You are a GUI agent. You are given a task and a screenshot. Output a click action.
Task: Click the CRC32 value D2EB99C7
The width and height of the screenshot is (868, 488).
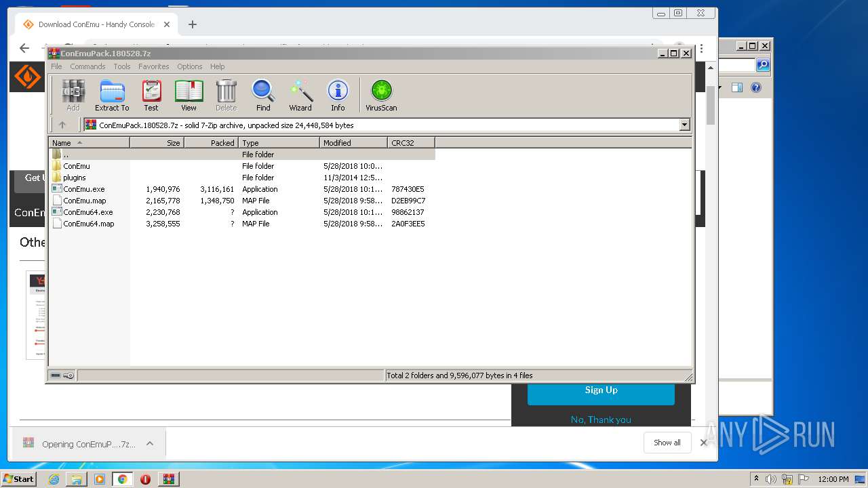408,201
